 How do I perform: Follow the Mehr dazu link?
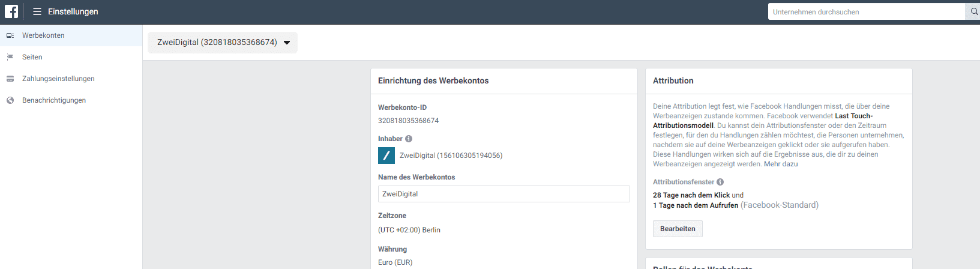781,164
